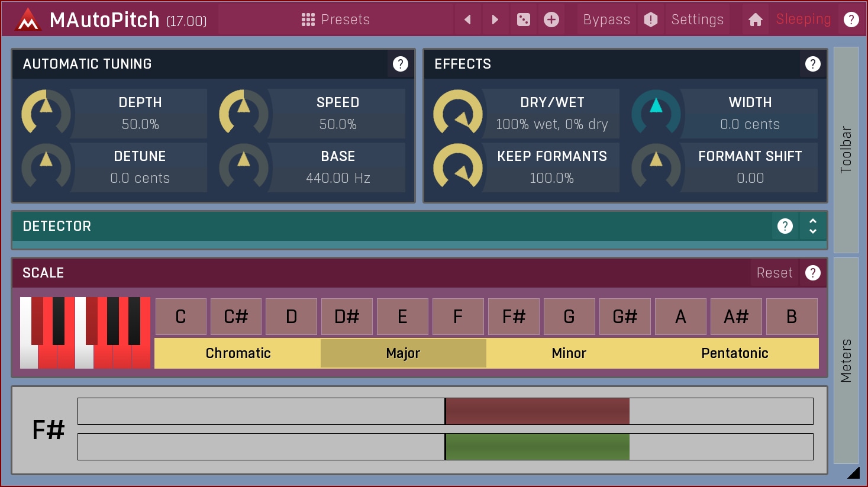Open the Settings button

coord(697,20)
